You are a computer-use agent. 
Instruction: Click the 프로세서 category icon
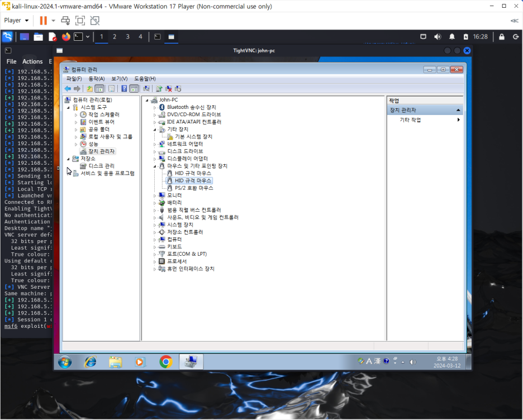pos(162,261)
